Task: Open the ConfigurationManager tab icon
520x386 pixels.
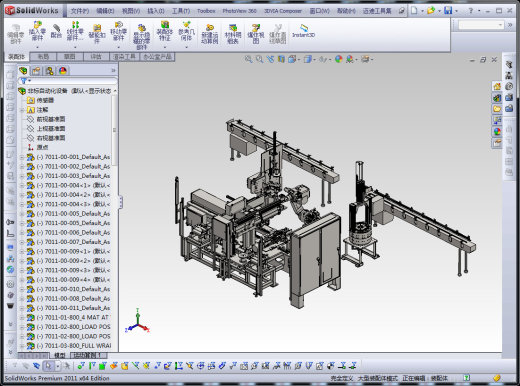Action: click(50, 71)
